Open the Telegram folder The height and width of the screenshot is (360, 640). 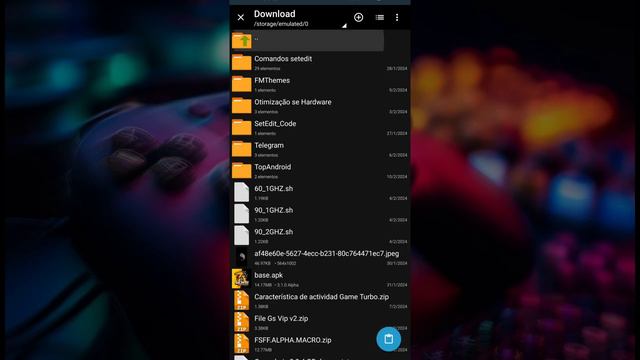tap(320, 149)
